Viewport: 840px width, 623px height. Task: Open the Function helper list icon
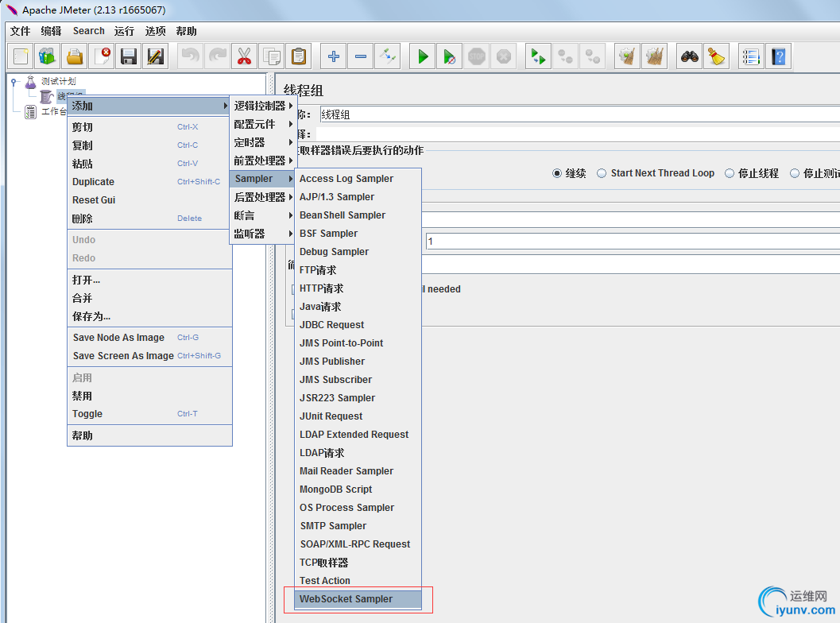pos(751,56)
